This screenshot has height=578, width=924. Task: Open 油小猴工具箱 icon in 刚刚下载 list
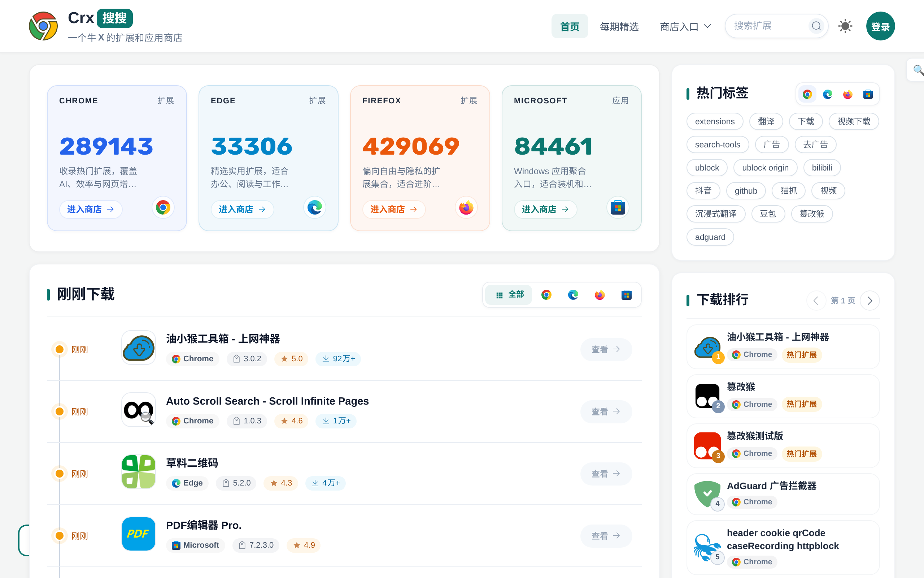click(x=139, y=348)
